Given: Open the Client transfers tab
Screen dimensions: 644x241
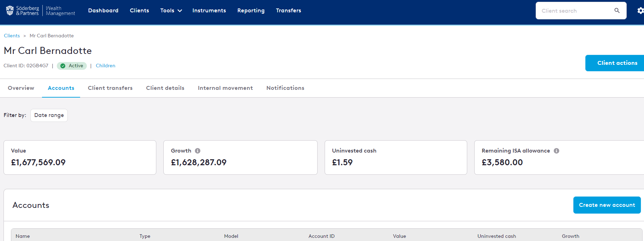Looking at the screenshot, I should (x=110, y=88).
